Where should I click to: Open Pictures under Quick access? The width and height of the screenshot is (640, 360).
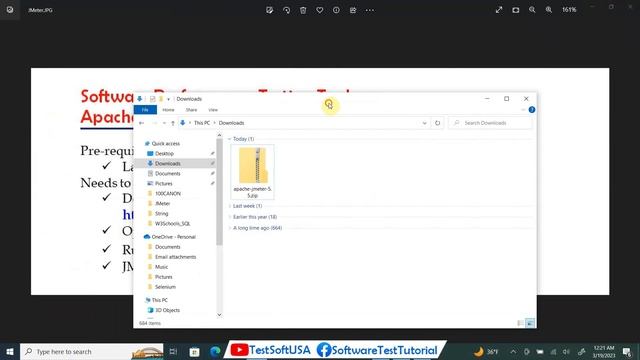point(163,184)
